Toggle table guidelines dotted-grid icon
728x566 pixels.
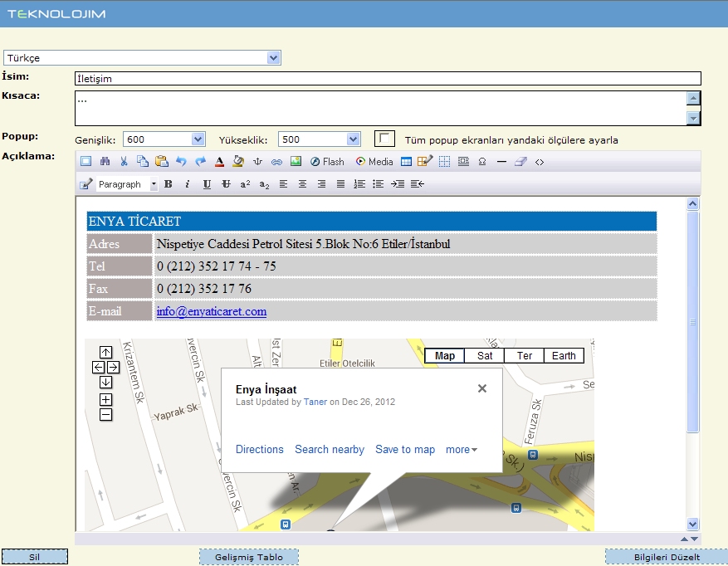pyautogui.click(x=444, y=162)
